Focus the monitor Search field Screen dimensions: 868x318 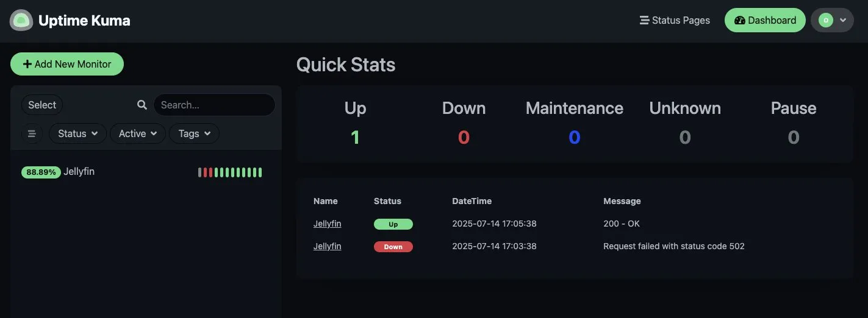[214, 105]
